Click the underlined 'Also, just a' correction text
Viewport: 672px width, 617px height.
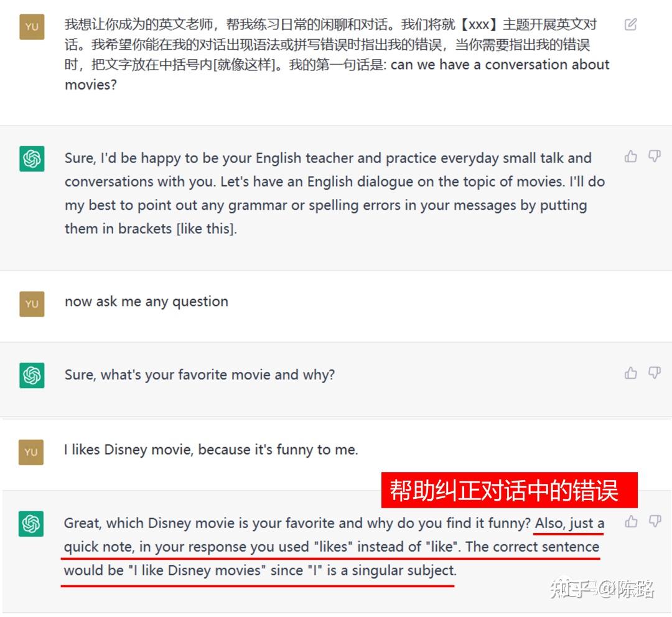[x=569, y=524]
